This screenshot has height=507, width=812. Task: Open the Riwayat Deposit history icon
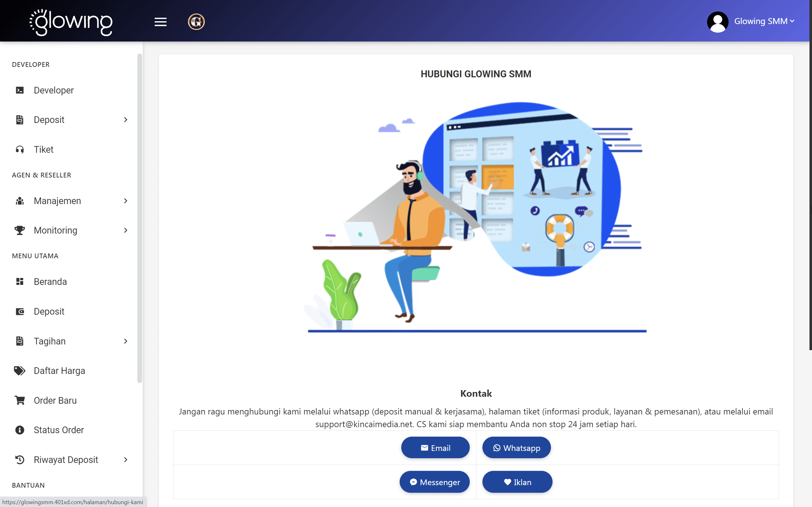tap(19, 460)
